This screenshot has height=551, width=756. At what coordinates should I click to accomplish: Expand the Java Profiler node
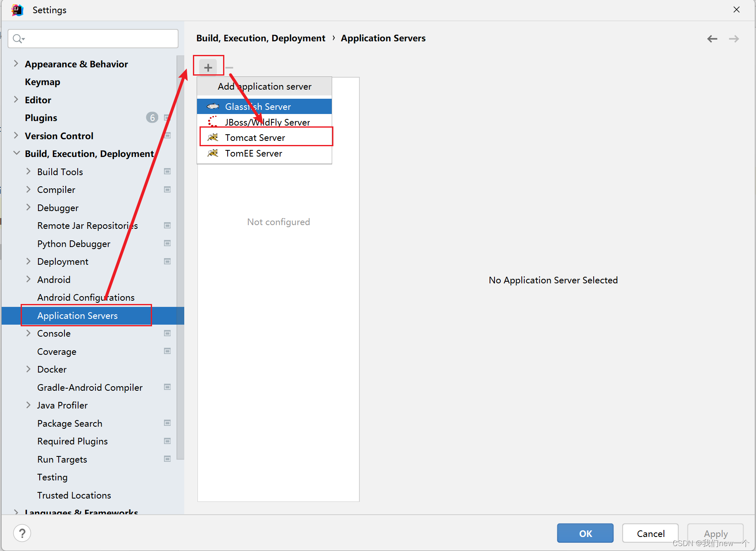pos(29,405)
